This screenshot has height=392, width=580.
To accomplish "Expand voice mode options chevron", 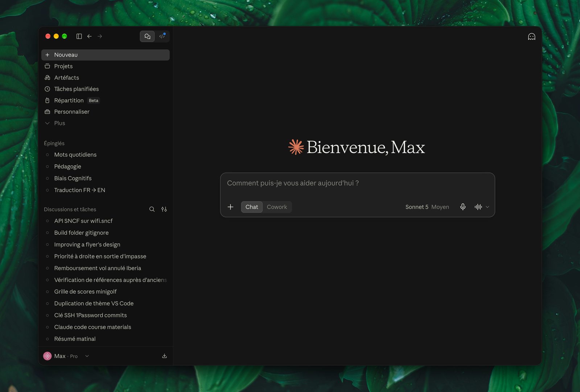I will click(488, 207).
